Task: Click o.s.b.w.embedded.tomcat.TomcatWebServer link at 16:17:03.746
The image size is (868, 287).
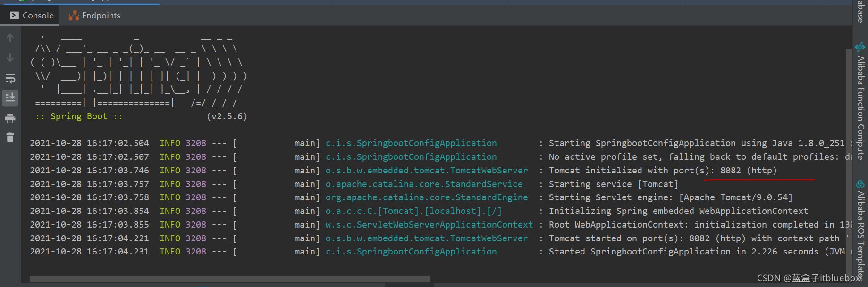Action: [427, 171]
